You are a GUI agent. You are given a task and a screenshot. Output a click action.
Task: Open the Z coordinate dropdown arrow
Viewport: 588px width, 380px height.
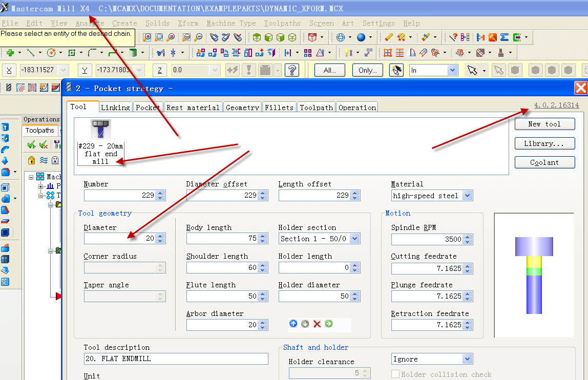215,70
